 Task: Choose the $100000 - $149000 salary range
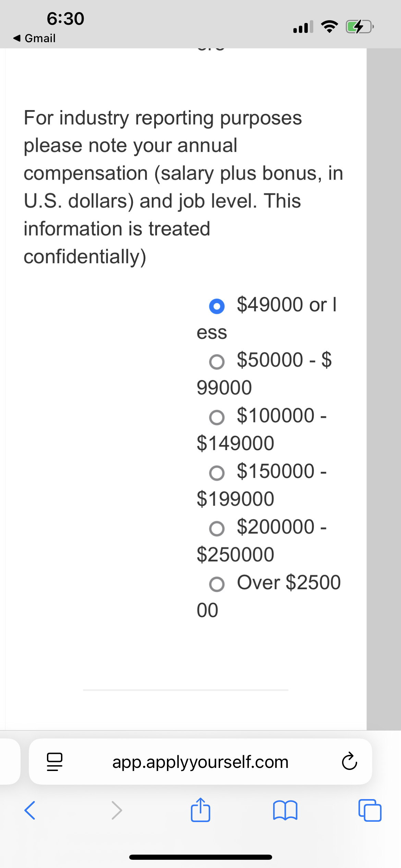[217, 417]
